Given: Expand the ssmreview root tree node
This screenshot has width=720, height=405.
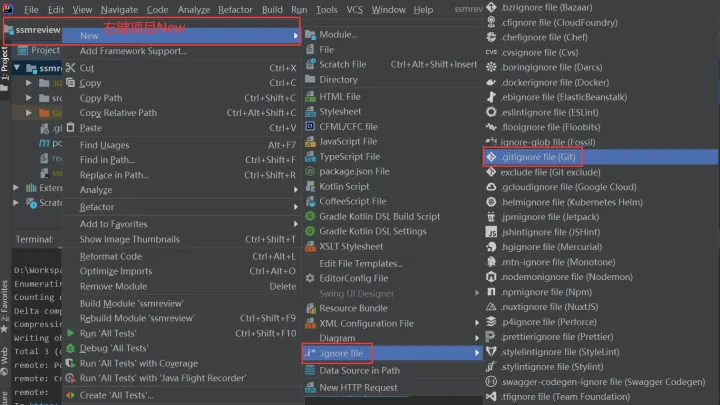Looking at the screenshot, I should tap(17, 68).
